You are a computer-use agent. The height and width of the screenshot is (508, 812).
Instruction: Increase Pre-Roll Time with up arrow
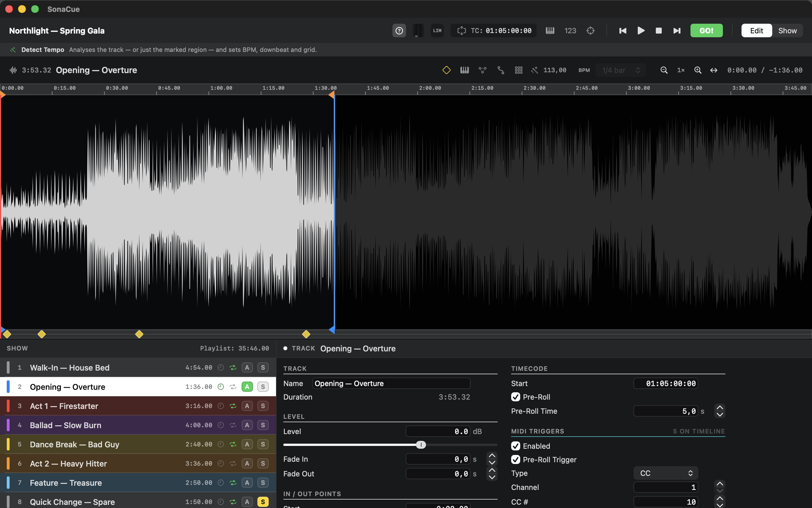coord(720,408)
